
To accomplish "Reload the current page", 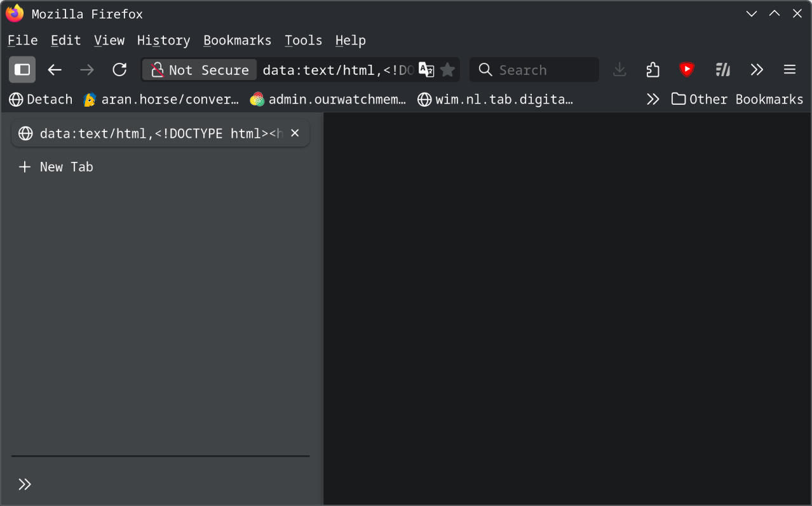I will coord(119,70).
